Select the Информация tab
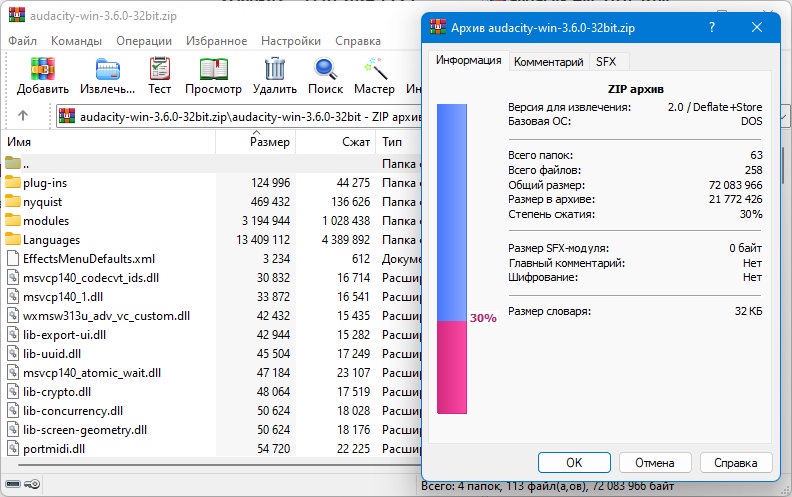Viewport: 792px width, 497px height. pos(469,60)
